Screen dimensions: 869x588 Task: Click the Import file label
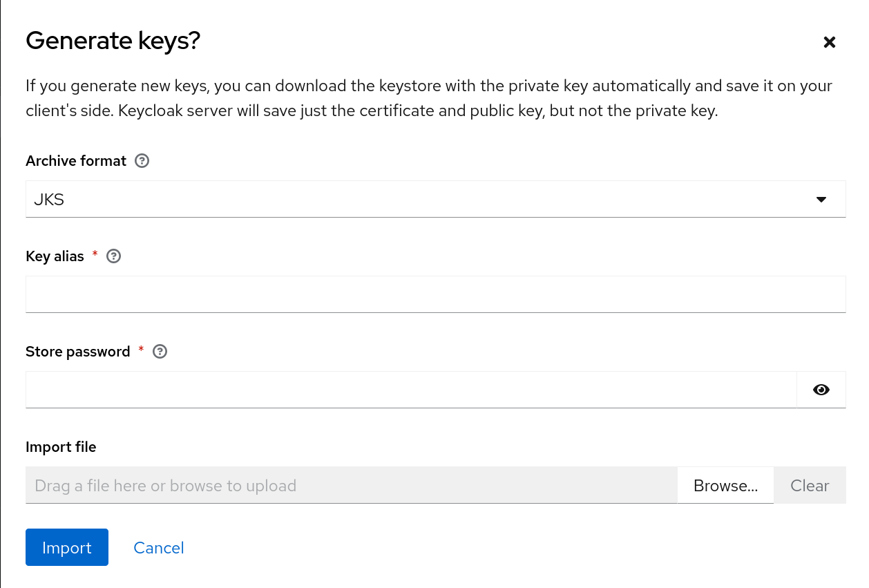coord(61,447)
